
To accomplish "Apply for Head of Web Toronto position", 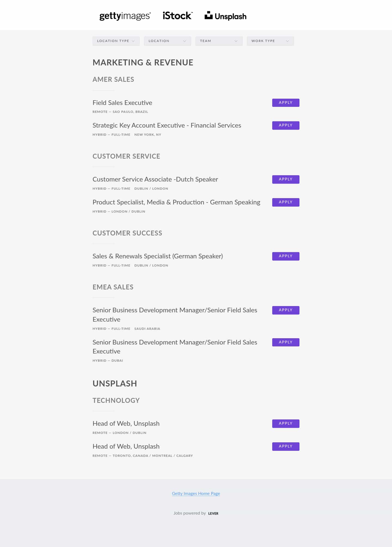I will pos(286,446).
